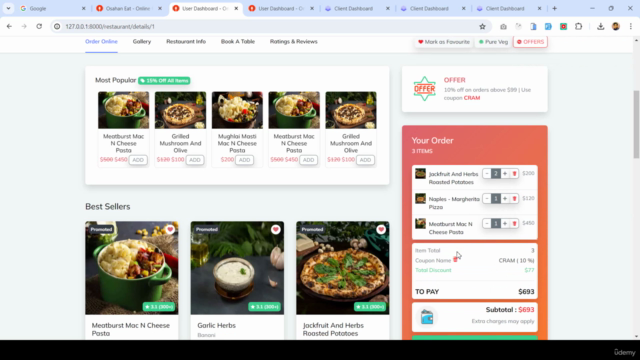The height and width of the screenshot is (360, 640).
Task: Decrease Meatburst Mac N Cheese order quantity
Action: coord(487,223)
